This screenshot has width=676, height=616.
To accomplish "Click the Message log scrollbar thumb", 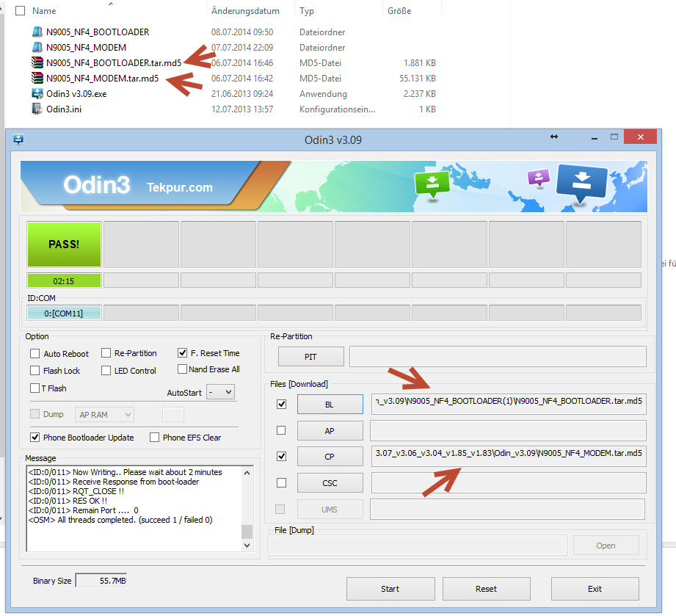I will point(247,532).
